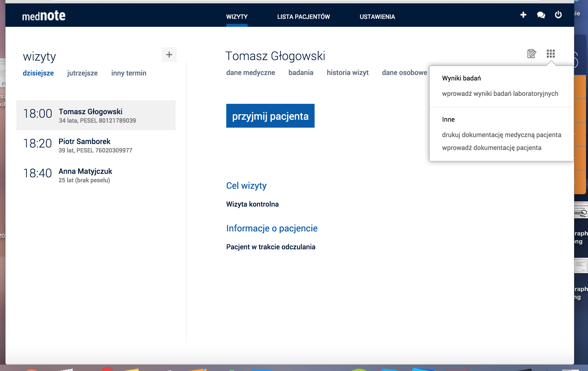Open the dane medyczne tab
Viewport: 588px width, 371px height.
pos(251,73)
